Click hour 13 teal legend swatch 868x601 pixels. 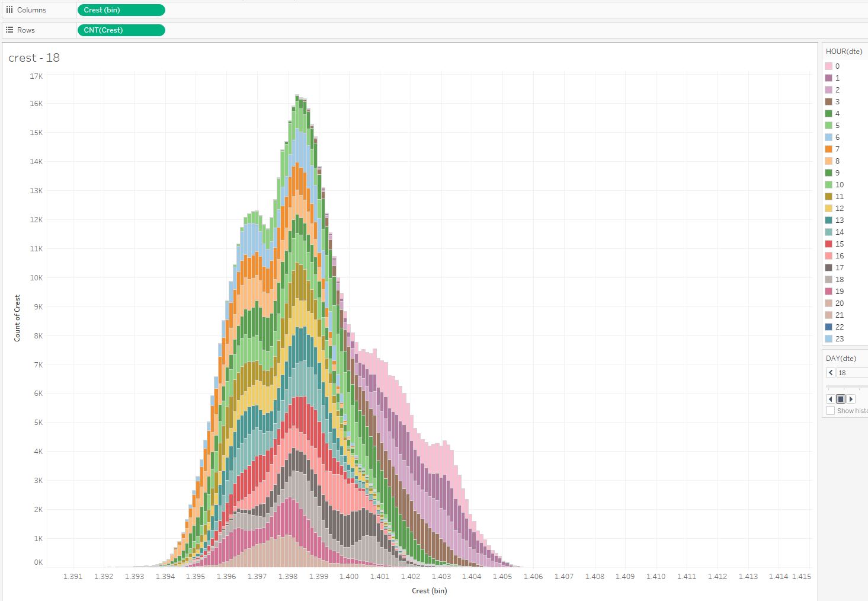pyautogui.click(x=828, y=220)
